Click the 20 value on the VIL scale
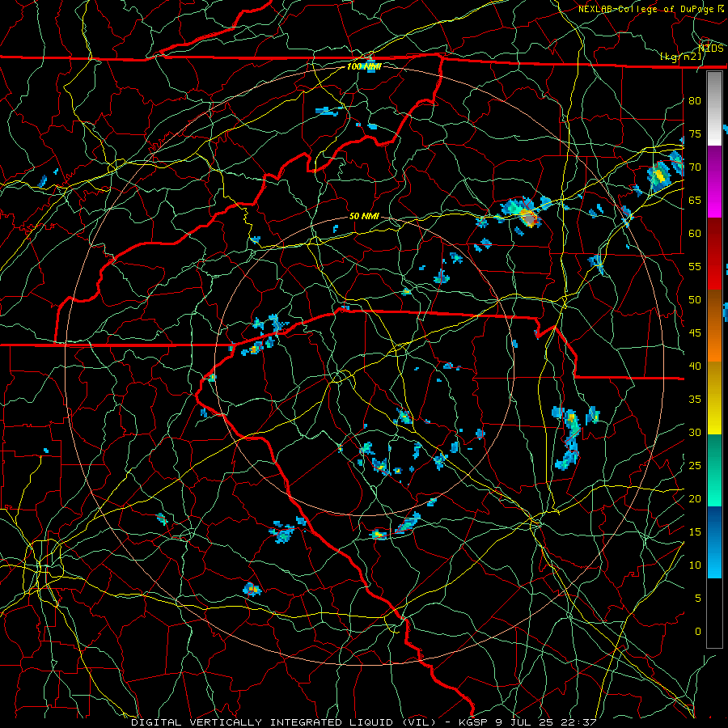The image size is (728, 728). point(695,498)
